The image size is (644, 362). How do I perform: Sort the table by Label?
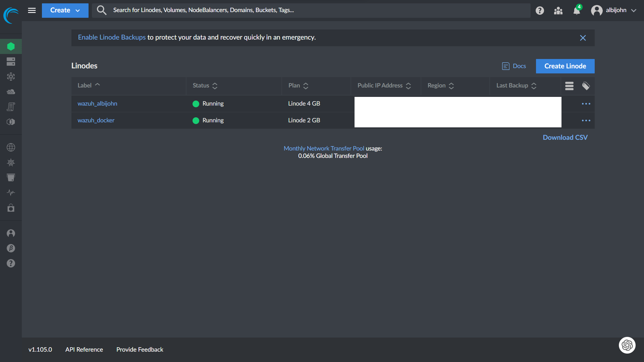tap(89, 85)
